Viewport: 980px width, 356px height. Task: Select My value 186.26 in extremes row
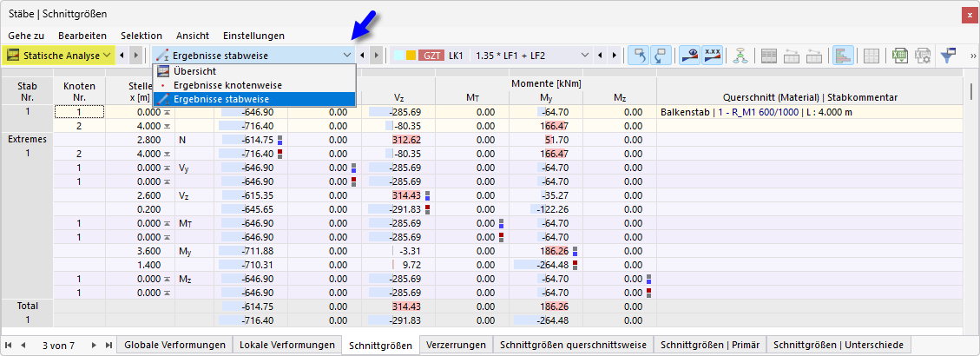pos(546,250)
